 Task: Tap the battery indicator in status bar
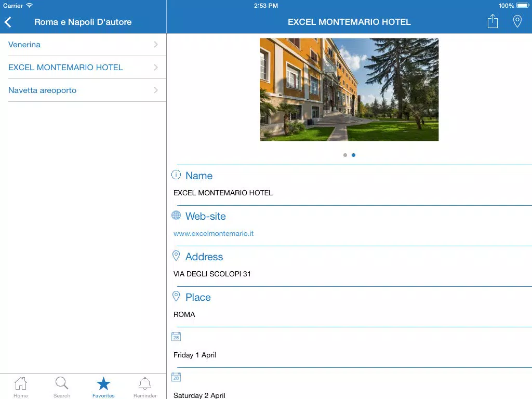[523, 5]
